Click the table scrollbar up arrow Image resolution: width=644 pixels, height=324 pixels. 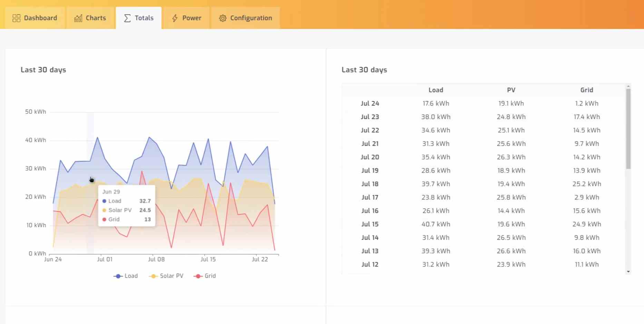(x=628, y=86)
